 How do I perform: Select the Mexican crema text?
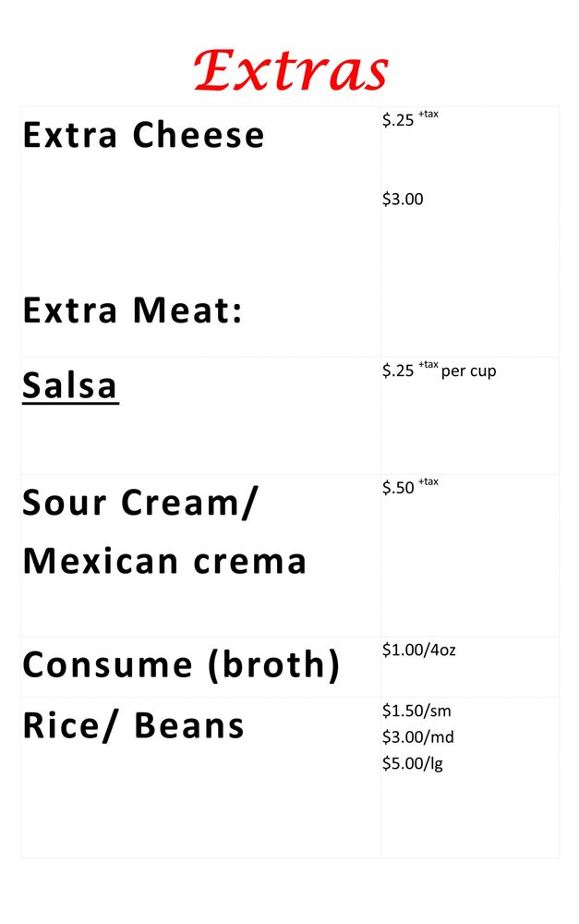pos(164,561)
